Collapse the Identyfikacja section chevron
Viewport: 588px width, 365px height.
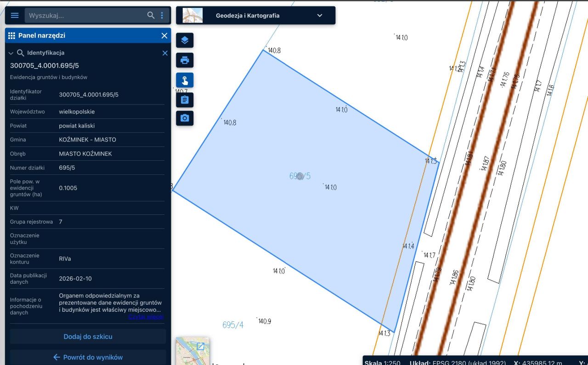(11, 53)
